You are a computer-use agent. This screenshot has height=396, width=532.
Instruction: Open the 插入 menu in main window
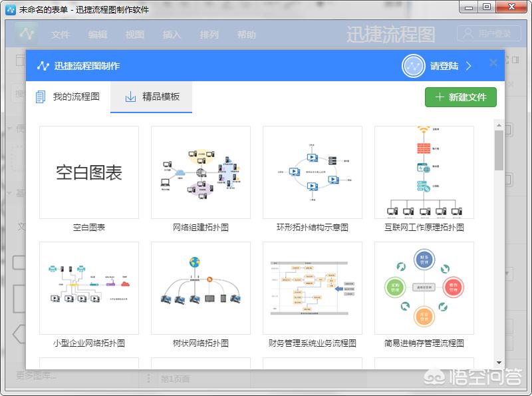(x=172, y=35)
